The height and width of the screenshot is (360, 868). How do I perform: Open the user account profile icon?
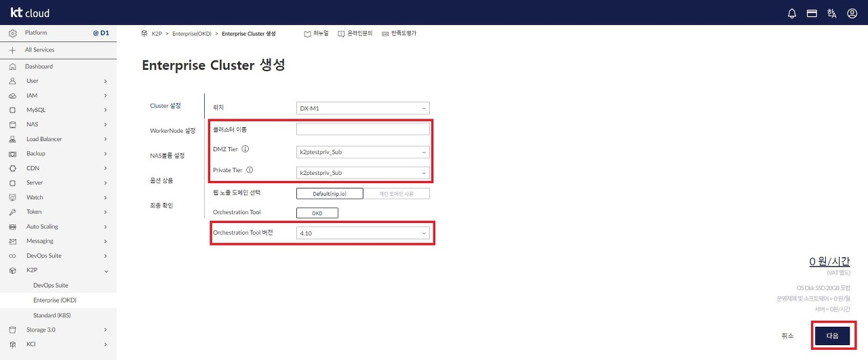(852, 13)
